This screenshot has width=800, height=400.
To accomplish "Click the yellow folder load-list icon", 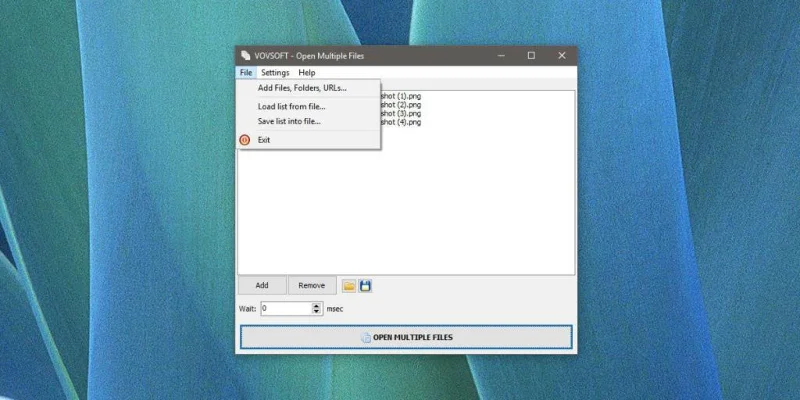I will point(349,286).
